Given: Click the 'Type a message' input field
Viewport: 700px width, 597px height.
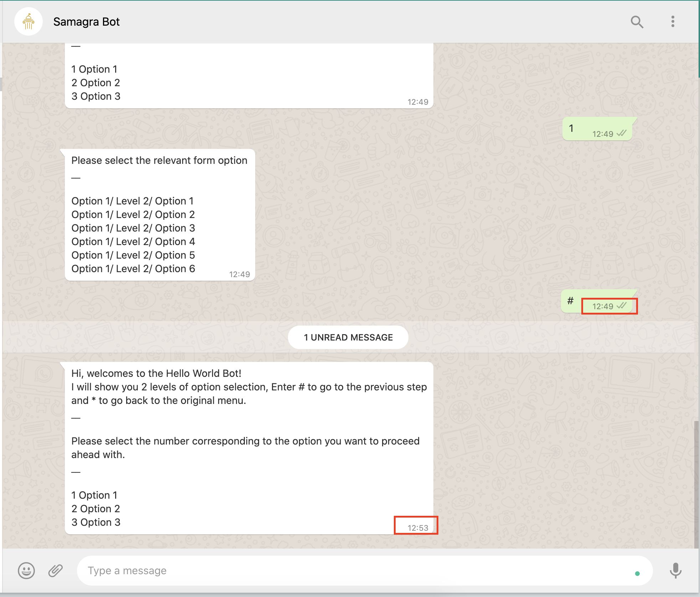Looking at the screenshot, I should point(249,570).
